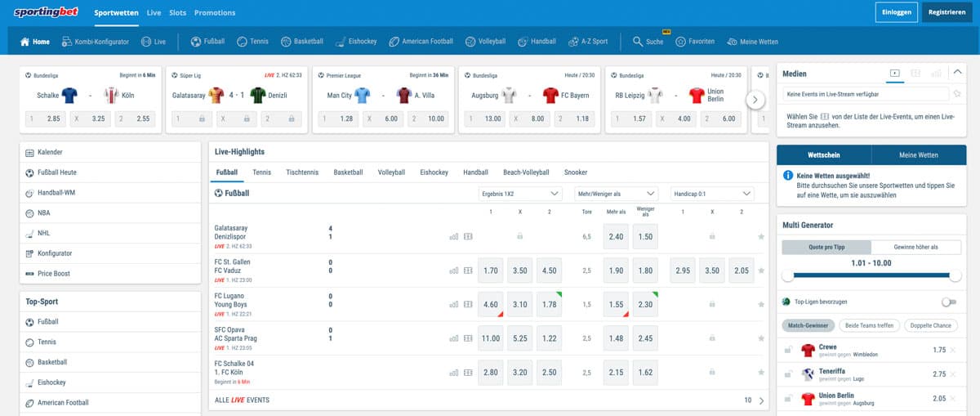Open Basketball in the top navigation bar
Screen dimensions: 980x416
coord(302,42)
